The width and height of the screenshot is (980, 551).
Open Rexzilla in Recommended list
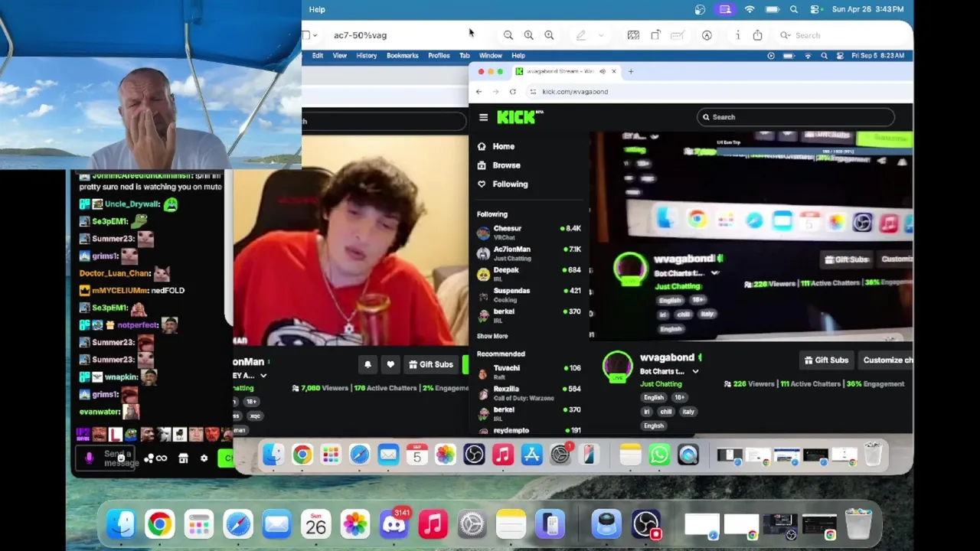(528, 393)
